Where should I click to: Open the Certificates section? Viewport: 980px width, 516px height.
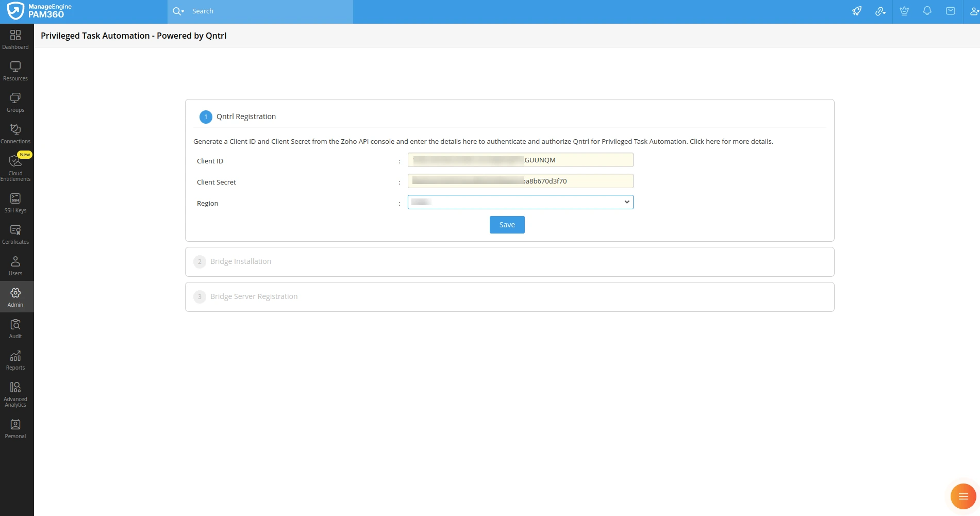(x=15, y=233)
